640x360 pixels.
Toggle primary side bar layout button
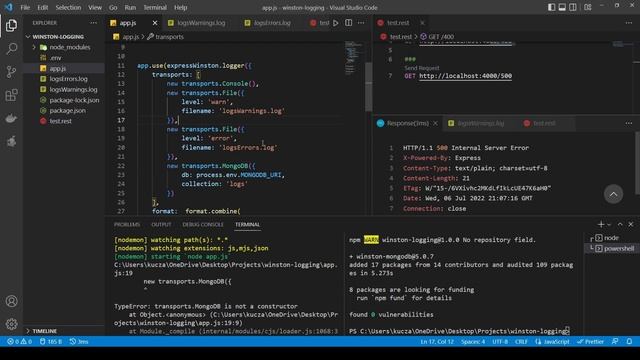[551, 7]
